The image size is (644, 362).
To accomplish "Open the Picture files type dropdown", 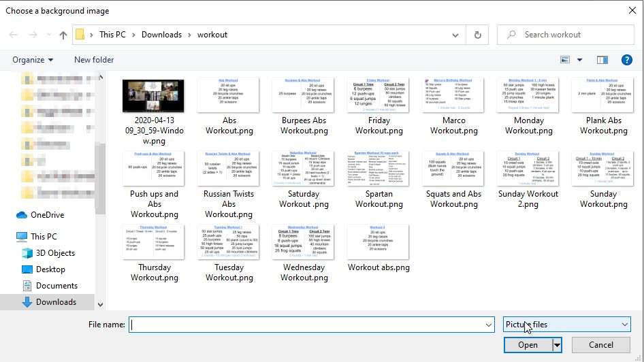I will coord(566,325).
